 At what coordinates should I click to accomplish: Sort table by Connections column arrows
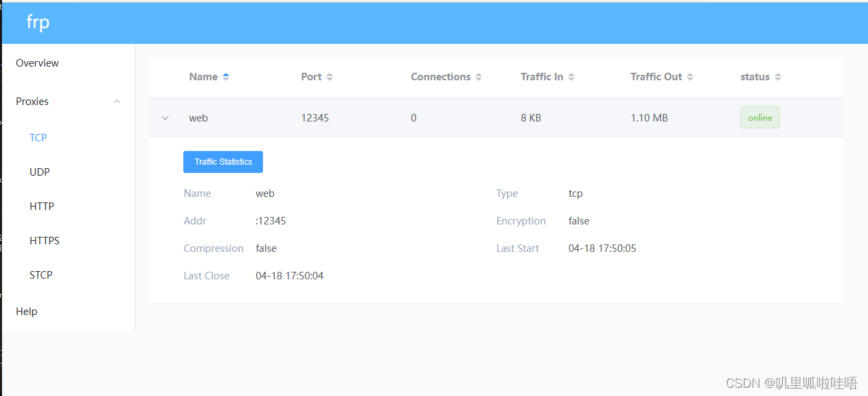pyautogui.click(x=479, y=77)
